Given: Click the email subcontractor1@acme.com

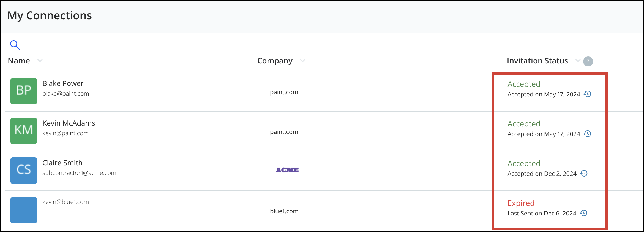Looking at the screenshot, I should tap(79, 173).
